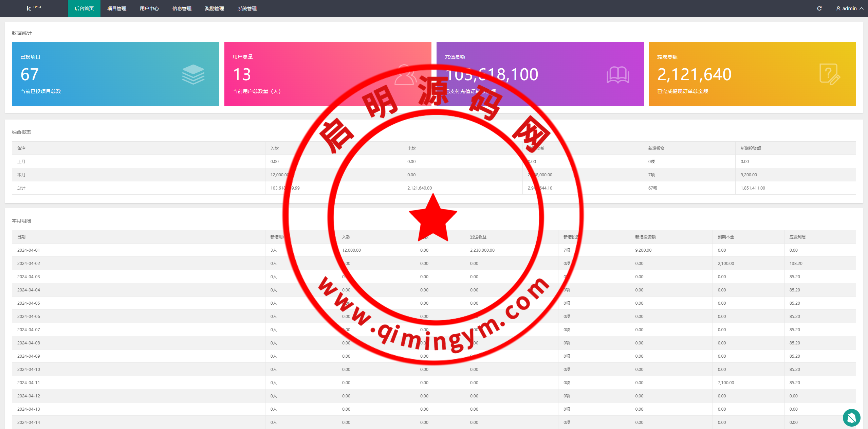This screenshot has width=868, height=429.
Task: Open the 系统管理 menu
Action: [x=247, y=8]
